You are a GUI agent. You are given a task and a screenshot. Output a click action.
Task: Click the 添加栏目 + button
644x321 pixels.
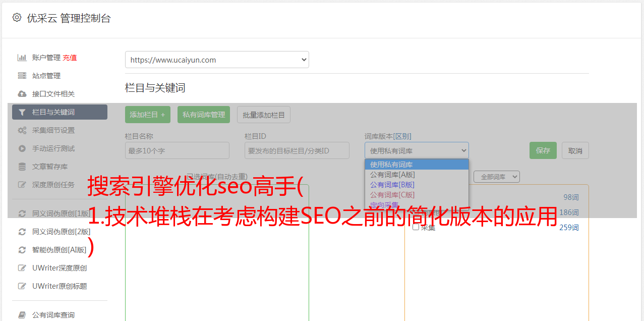pyautogui.click(x=148, y=115)
